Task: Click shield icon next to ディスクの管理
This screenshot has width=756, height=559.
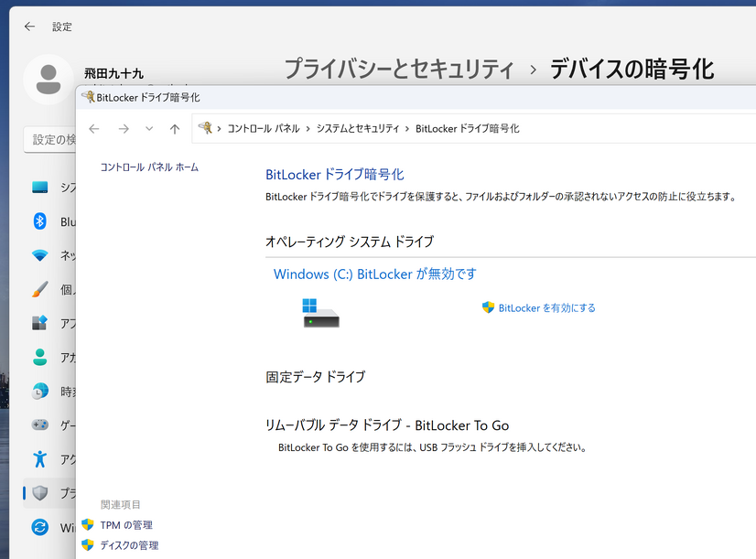Action: 87,544
